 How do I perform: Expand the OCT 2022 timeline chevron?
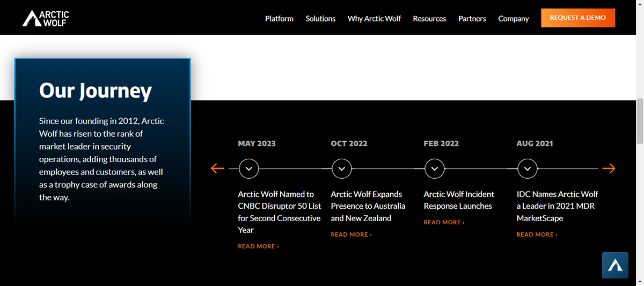tap(341, 168)
